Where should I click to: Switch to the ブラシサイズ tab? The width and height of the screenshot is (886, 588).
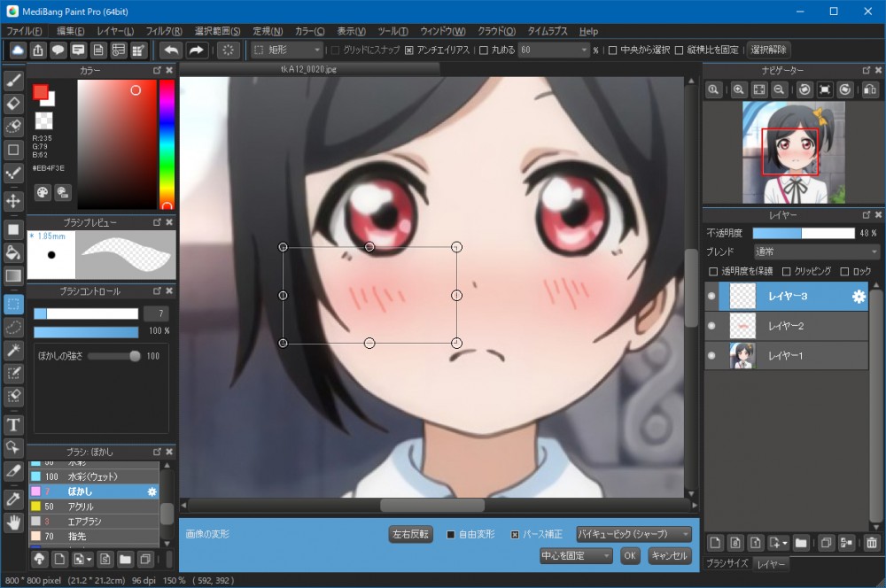pyautogui.click(x=727, y=564)
